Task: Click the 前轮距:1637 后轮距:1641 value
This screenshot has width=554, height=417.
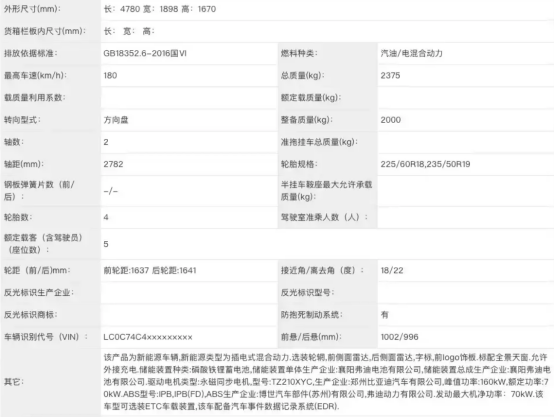Action: [x=150, y=271]
